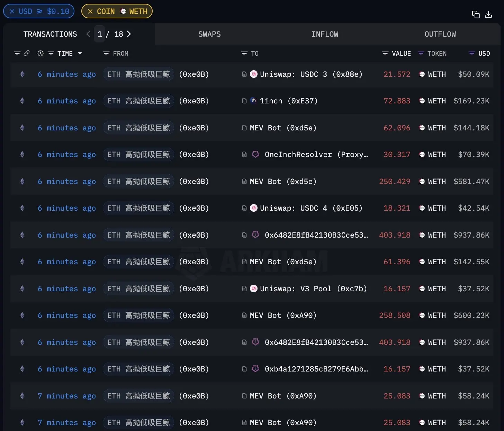
Task: Click the clock icon in the TIME column header
Action: (40, 53)
